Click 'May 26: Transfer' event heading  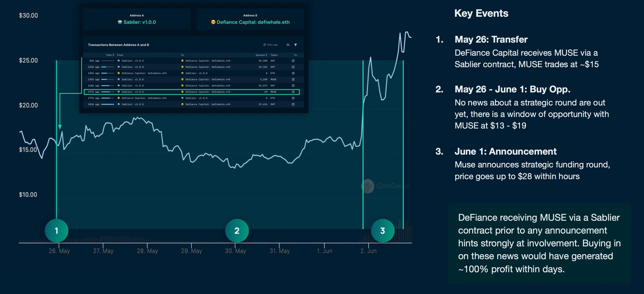[x=491, y=40]
